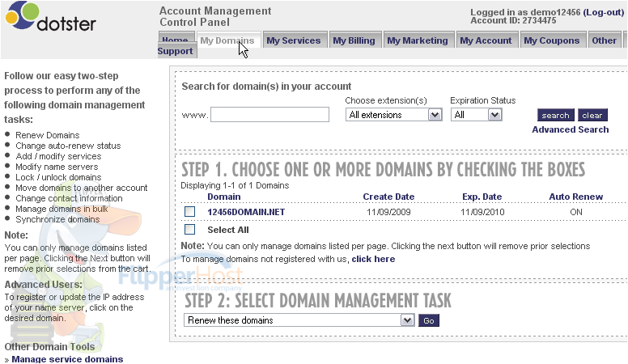Screen dimensions: 628x364
Task: Open Advanced Search link
Action: pos(571,129)
